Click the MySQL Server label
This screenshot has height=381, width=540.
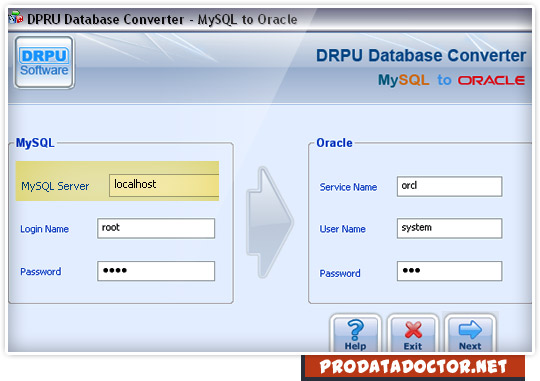[x=55, y=186]
